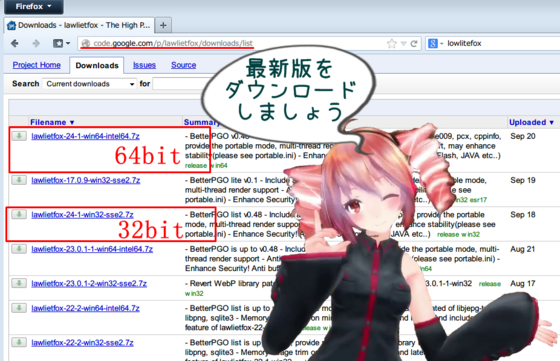This screenshot has width=560, height=361.
Task: Click the 'Sep 18' upload date
Action: click(523, 215)
